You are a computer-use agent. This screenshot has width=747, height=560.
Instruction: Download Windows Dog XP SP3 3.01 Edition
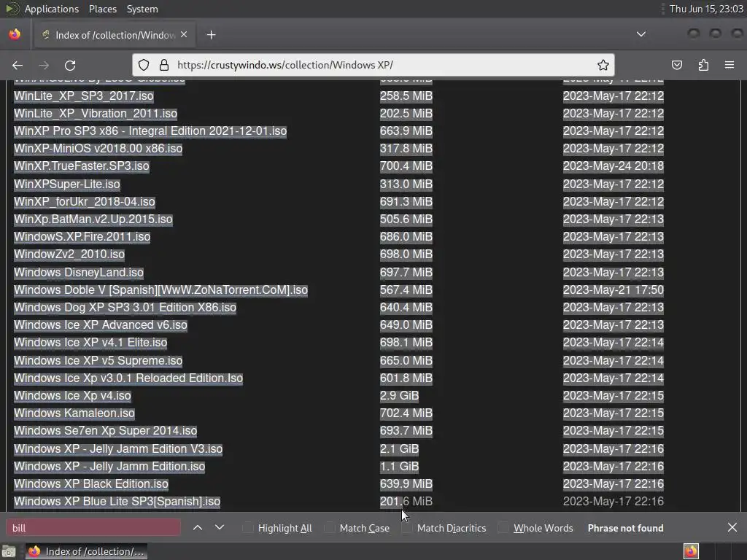click(125, 308)
